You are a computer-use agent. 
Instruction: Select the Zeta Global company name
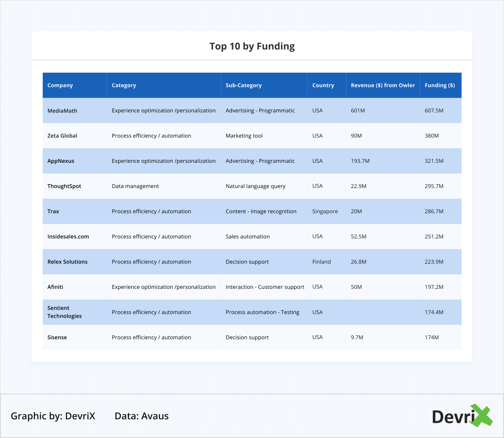62,136
